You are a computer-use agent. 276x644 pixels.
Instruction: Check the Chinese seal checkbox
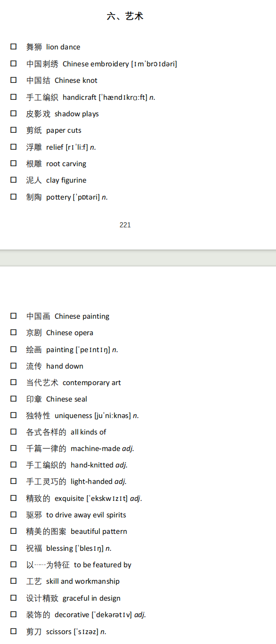pos(14,399)
